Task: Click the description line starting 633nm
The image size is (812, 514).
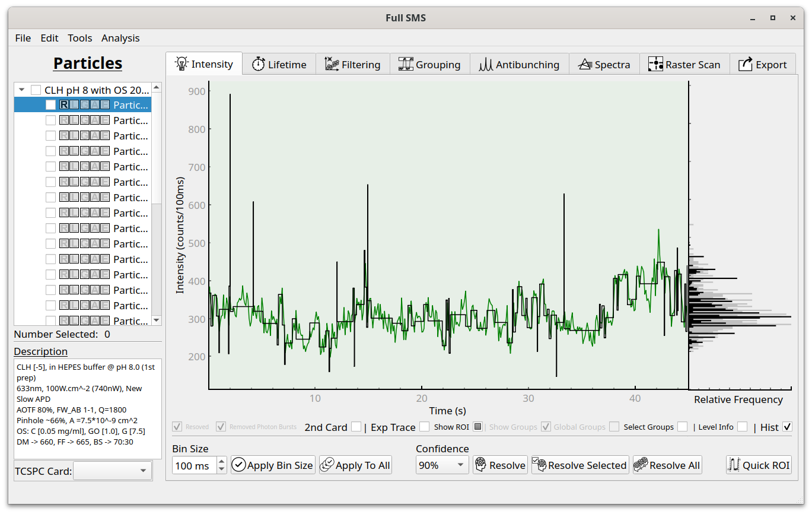Action: (x=79, y=388)
